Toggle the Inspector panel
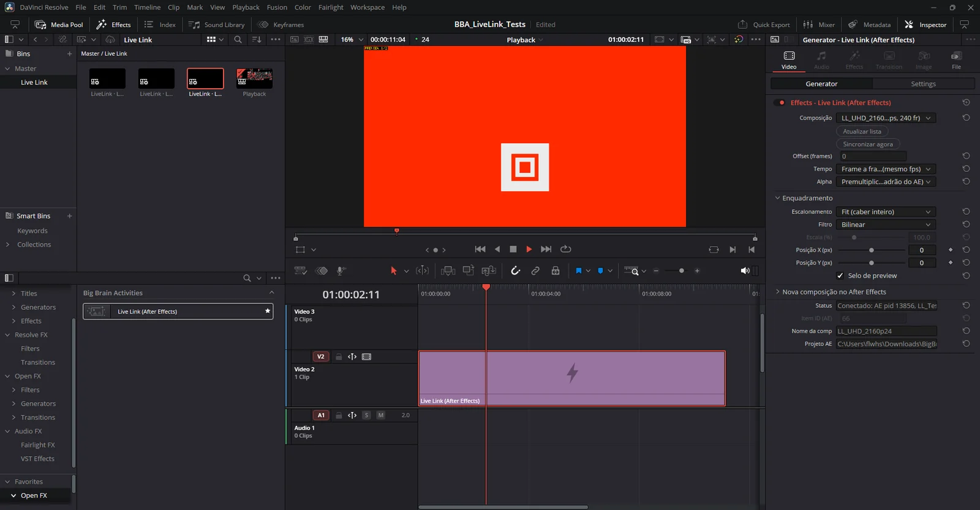This screenshot has height=510, width=980. click(x=925, y=24)
